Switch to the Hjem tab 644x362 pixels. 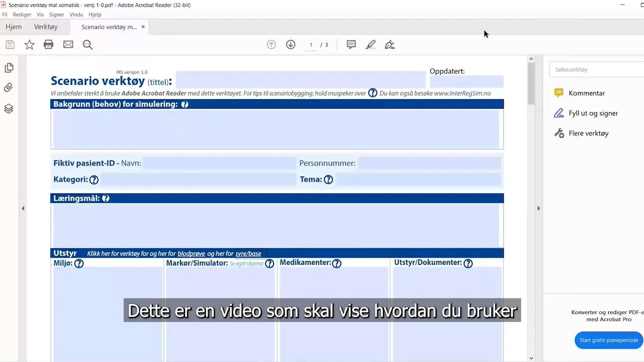[x=13, y=27]
